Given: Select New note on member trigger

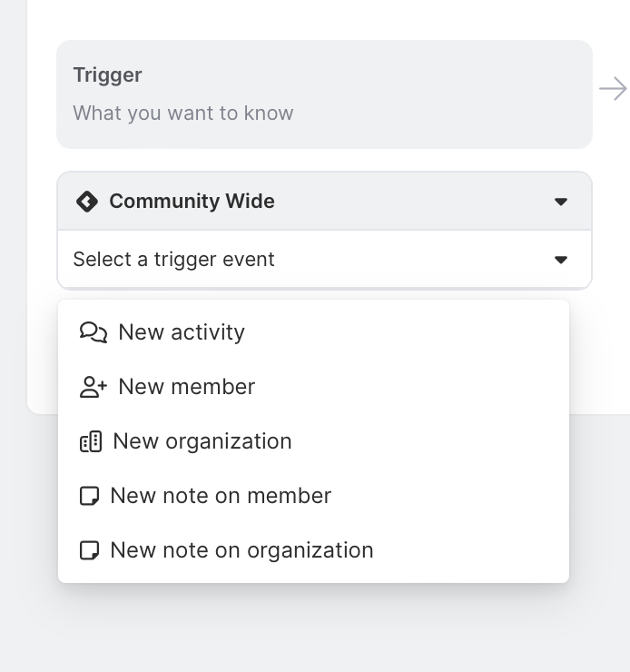Looking at the screenshot, I should (221, 496).
